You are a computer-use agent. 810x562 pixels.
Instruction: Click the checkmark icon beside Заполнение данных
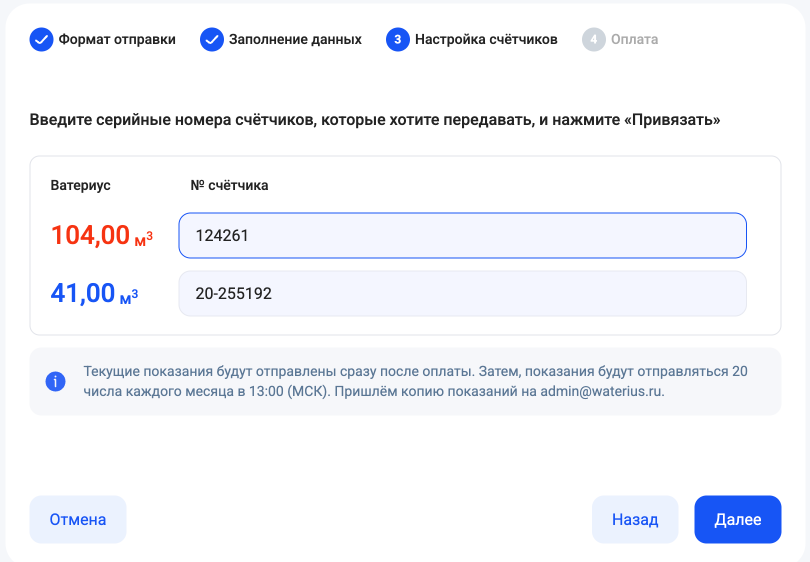point(211,40)
